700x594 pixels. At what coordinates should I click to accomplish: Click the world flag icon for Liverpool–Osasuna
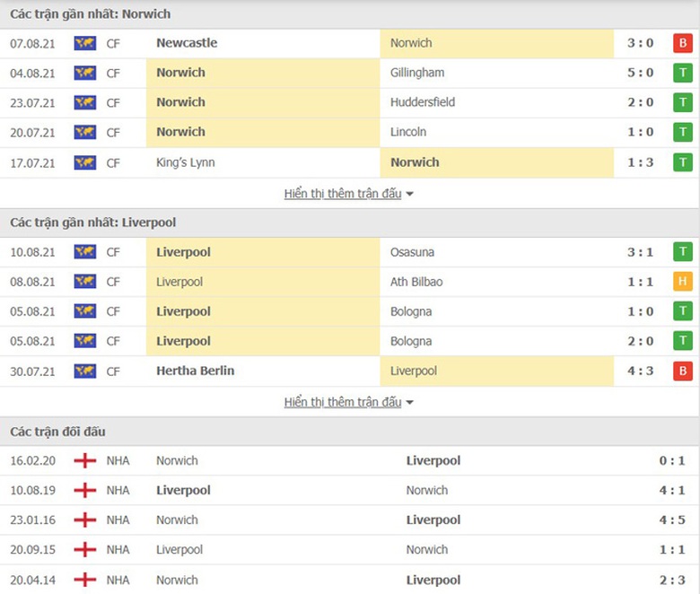(85, 252)
